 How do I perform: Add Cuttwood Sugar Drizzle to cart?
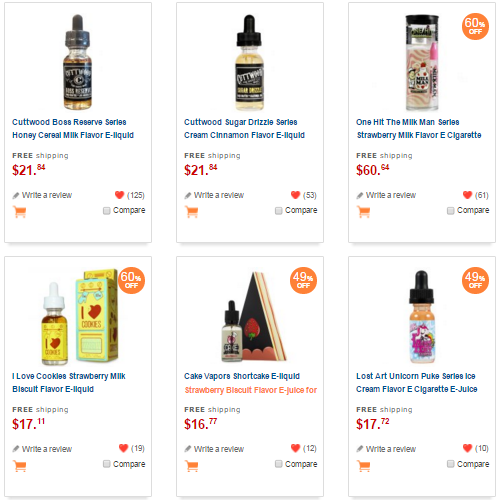point(192,212)
